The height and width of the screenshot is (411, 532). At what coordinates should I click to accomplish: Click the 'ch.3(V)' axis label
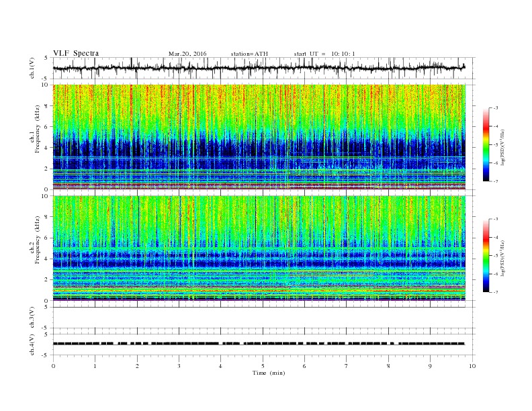32,318
